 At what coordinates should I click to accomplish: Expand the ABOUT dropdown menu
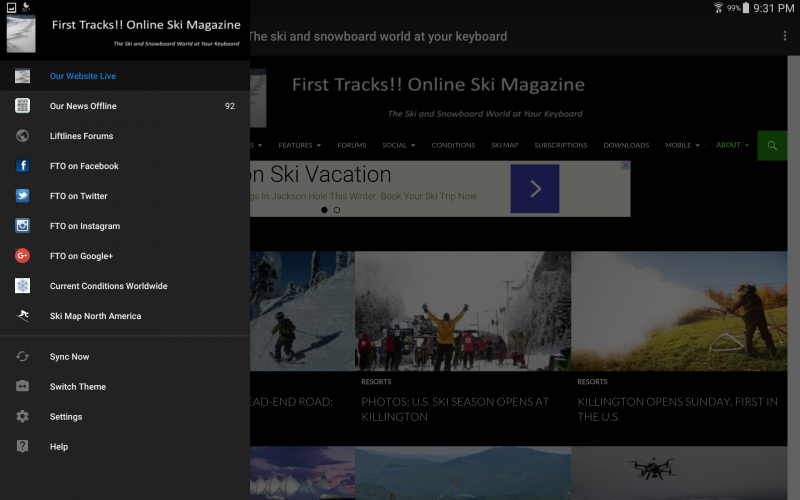732,145
